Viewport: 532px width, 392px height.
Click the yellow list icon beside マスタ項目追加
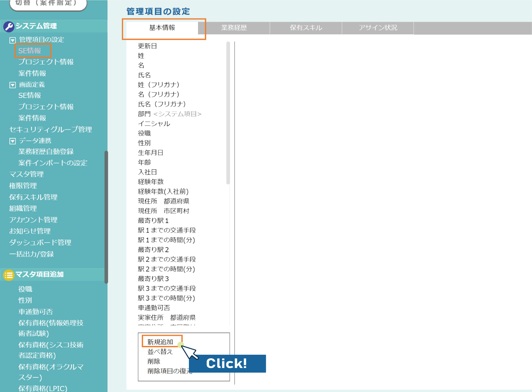tap(8, 275)
